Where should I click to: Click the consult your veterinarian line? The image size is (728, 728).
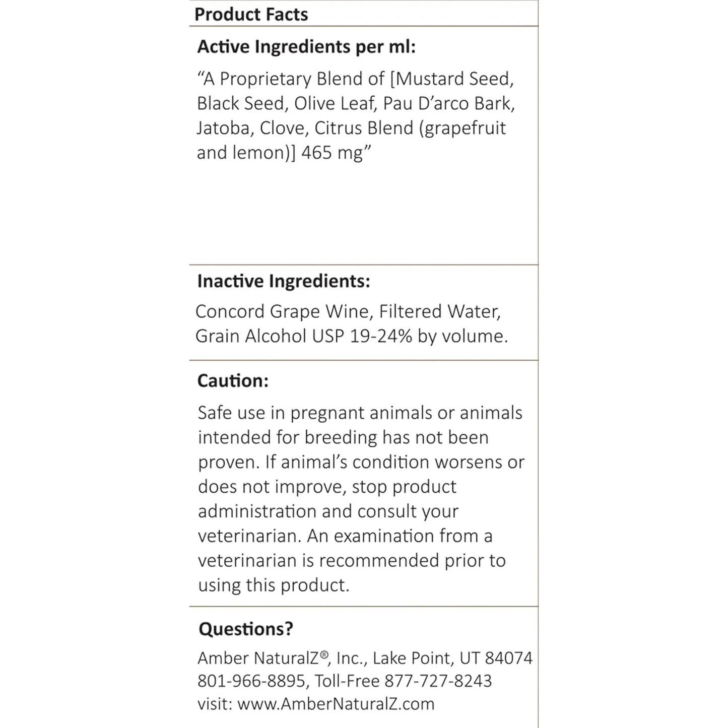(x=328, y=512)
